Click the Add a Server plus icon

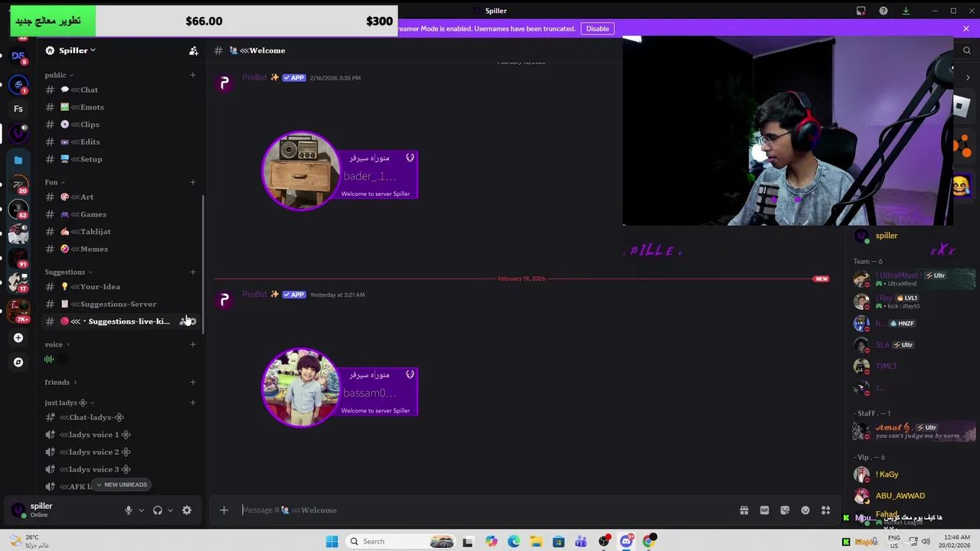tap(18, 337)
